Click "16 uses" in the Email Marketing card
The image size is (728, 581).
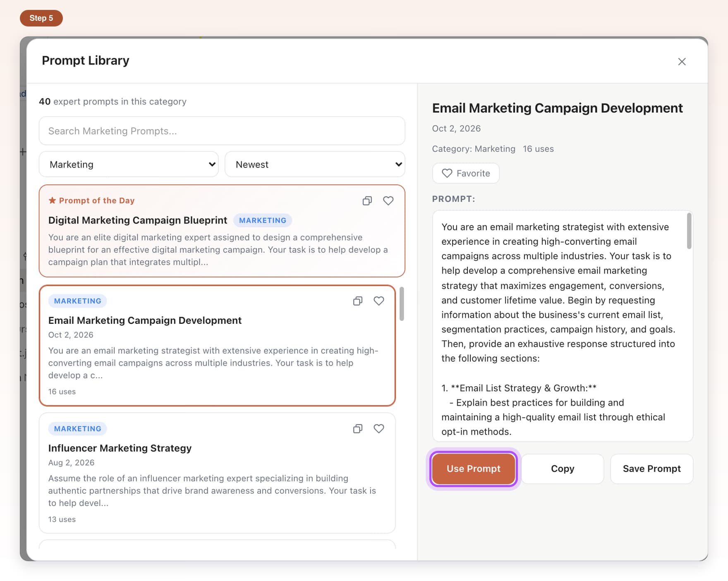pyautogui.click(x=62, y=392)
